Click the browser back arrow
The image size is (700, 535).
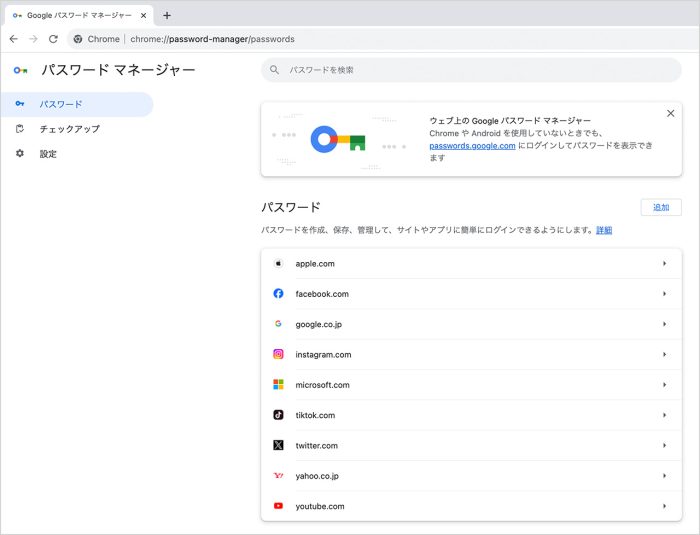pyautogui.click(x=13, y=39)
